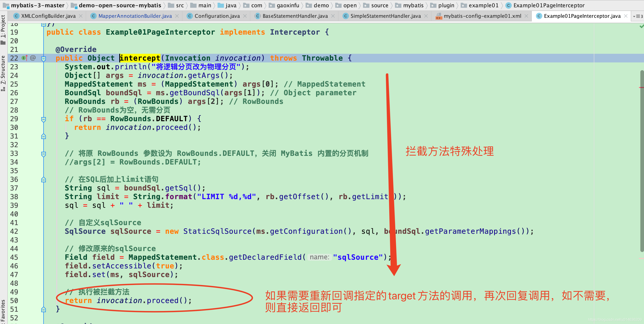Click the com package breadcrumb

pos(253,5)
